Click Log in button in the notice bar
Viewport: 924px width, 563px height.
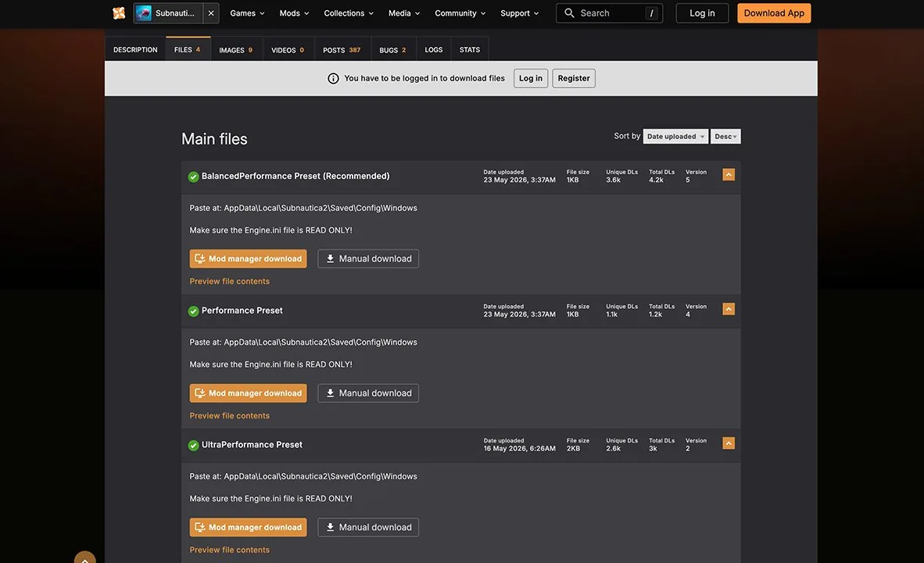(x=530, y=78)
